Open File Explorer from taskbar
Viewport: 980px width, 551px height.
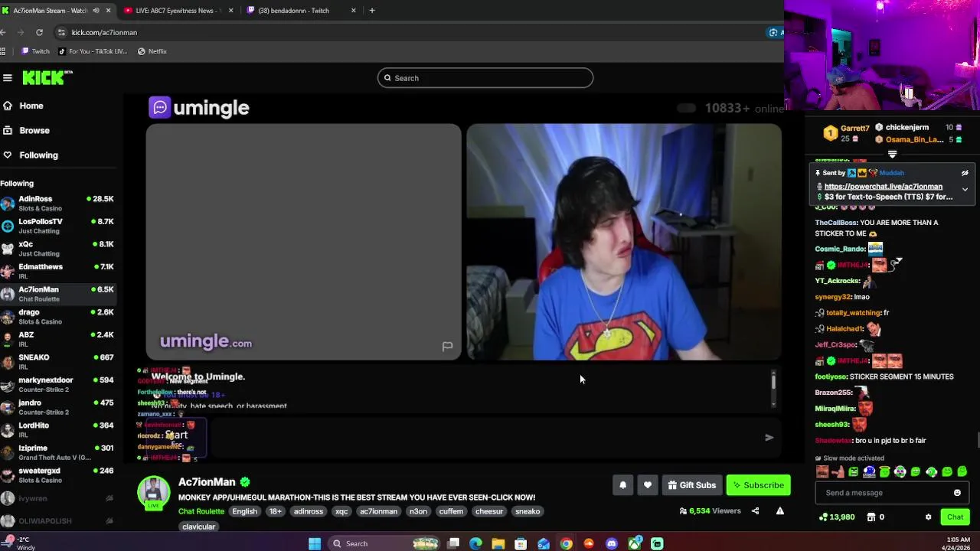pos(498,543)
